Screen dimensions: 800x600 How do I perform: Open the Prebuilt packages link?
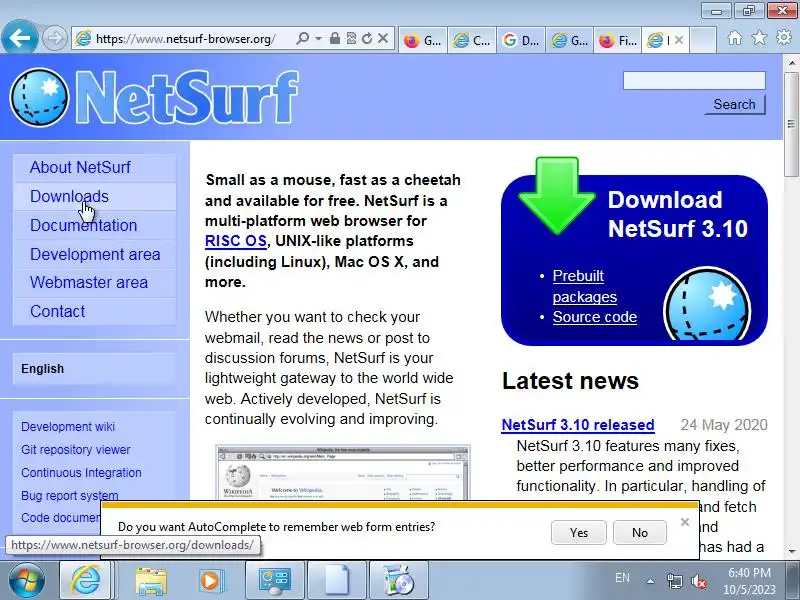tap(585, 286)
